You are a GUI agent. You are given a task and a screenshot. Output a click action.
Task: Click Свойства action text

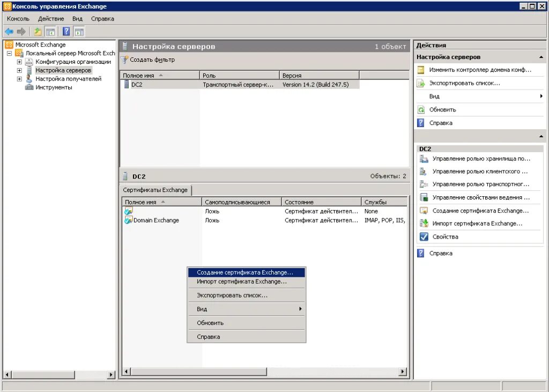point(446,237)
